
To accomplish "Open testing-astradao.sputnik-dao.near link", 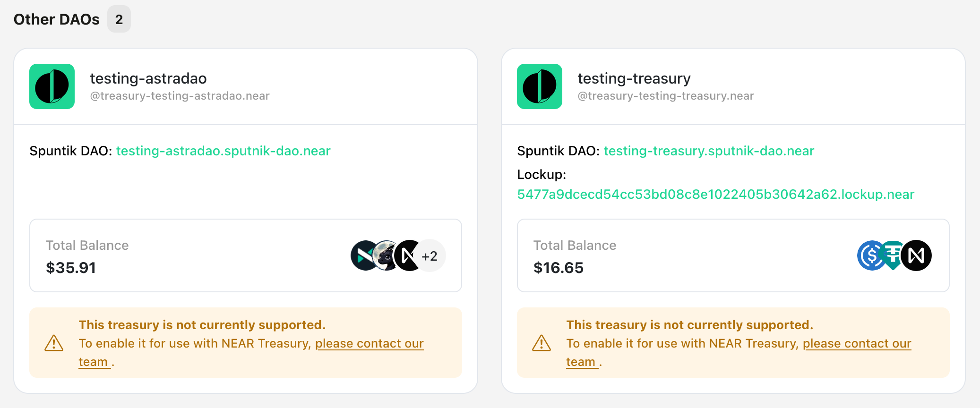I will 223,151.
